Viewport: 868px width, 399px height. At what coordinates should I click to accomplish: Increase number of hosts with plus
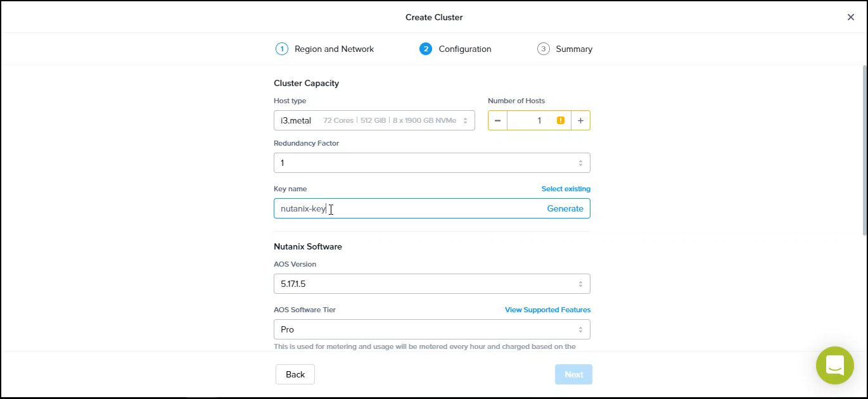tap(580, 120)
